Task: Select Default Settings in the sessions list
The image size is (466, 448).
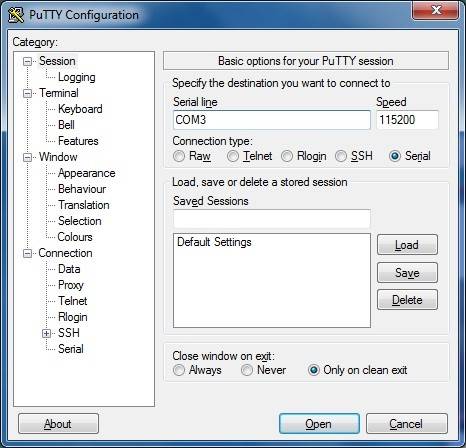Action: (214, 242)
